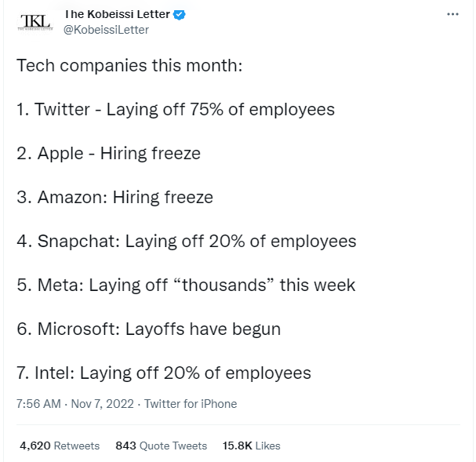Click the Amazon hiring freeze line

point(115,198)
